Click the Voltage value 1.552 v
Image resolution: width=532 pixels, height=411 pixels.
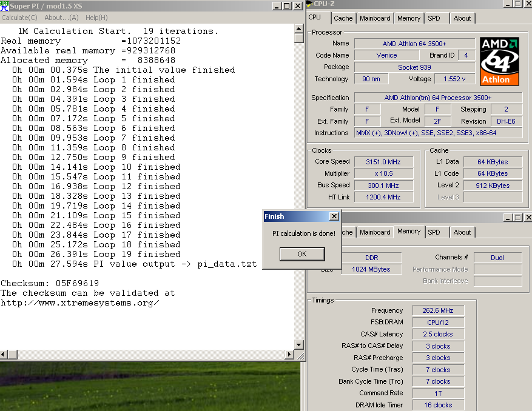pyautogui.click(x=454, y=79)
